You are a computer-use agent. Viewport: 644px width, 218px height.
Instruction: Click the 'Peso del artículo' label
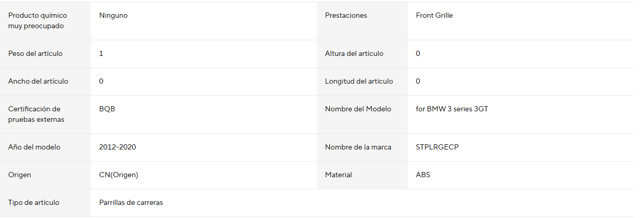click(34, 54)
